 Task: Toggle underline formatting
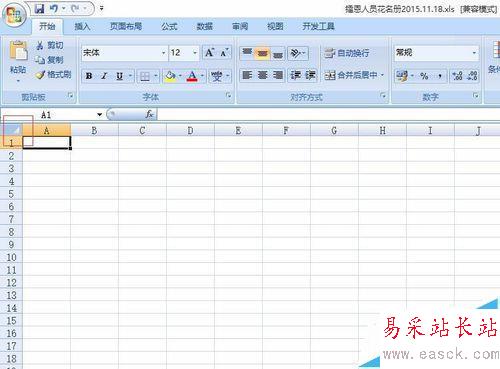(x=119, y=76)
